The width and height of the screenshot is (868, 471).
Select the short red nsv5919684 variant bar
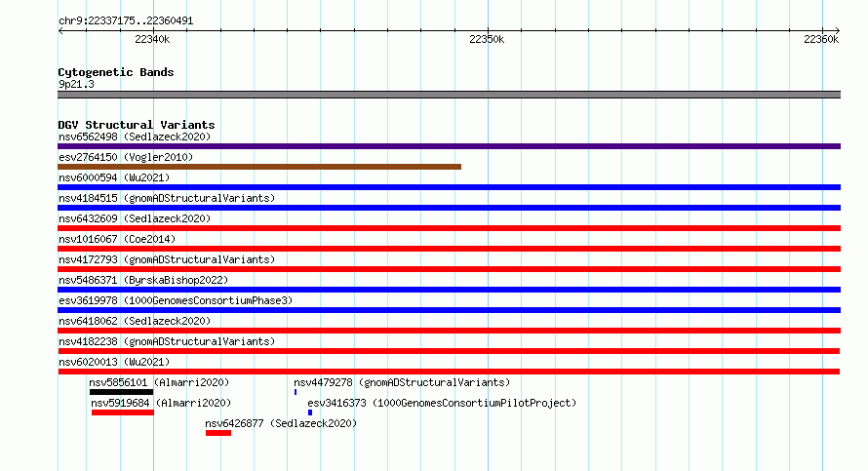coord(122,412)
